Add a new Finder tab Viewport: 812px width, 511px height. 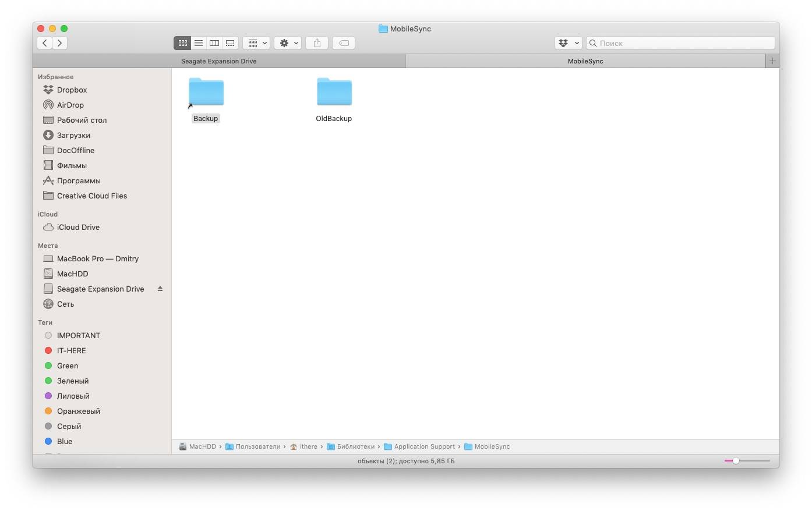point(772,61)
